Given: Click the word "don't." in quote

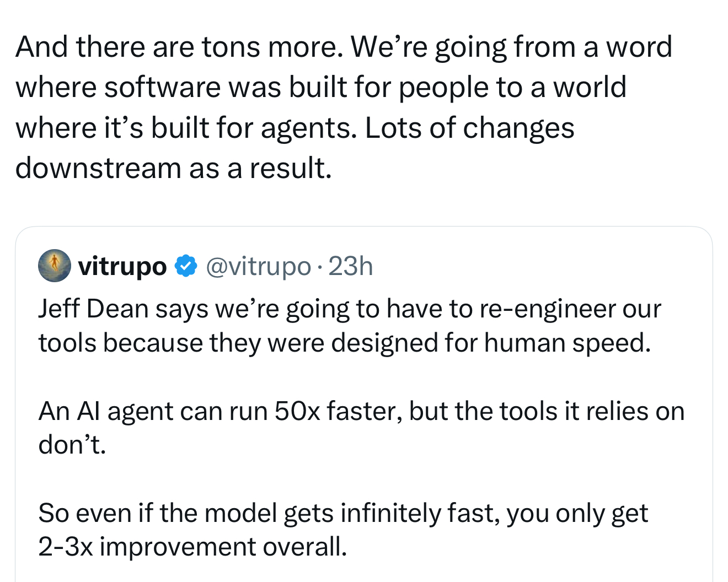Looking at the screenshot, I should point(72,445).
